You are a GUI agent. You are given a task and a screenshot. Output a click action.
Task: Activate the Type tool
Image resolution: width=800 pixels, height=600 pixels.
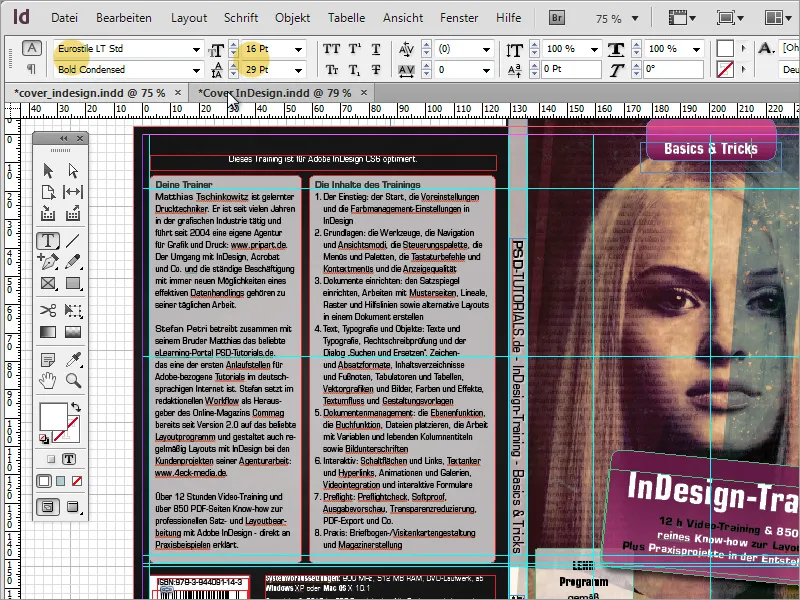tap(48, 240)
